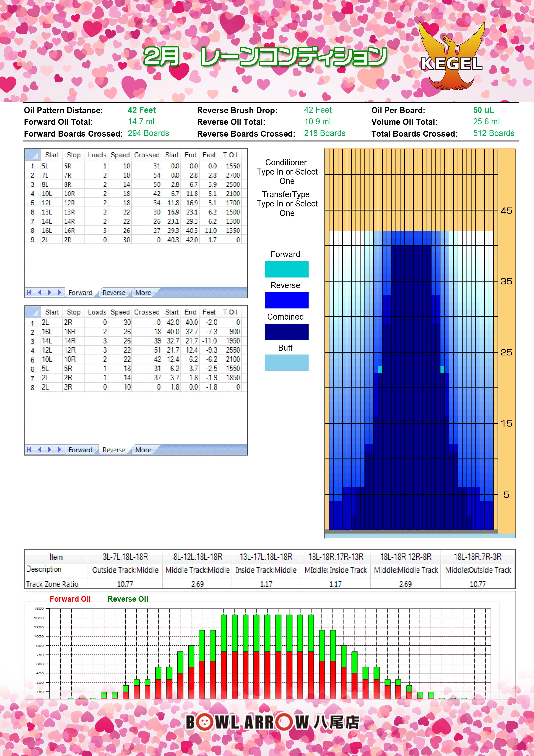The height and width of the screenshot is (756, 534).
Task: Go to previous sheet arrow in forward table
Action: tap(39, 292)
